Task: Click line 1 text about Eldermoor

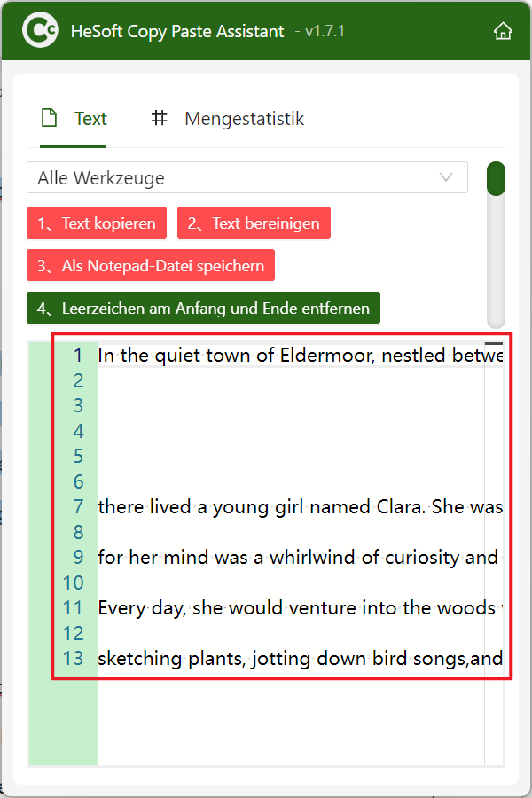Action: (300, 356)
